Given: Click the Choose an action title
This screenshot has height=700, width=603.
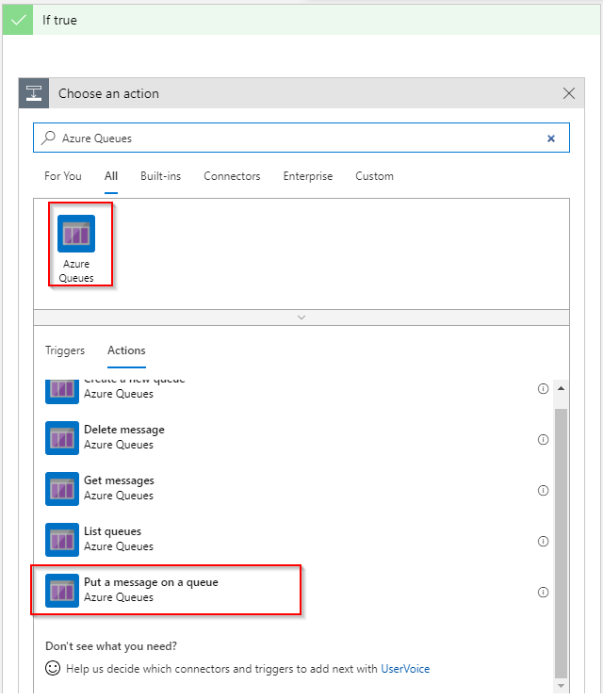Looking at the screenshot, I should pos(109,94).
